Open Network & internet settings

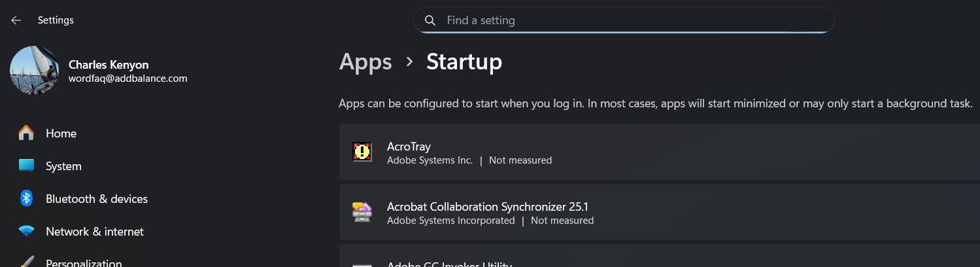click(x=95, y=232)
